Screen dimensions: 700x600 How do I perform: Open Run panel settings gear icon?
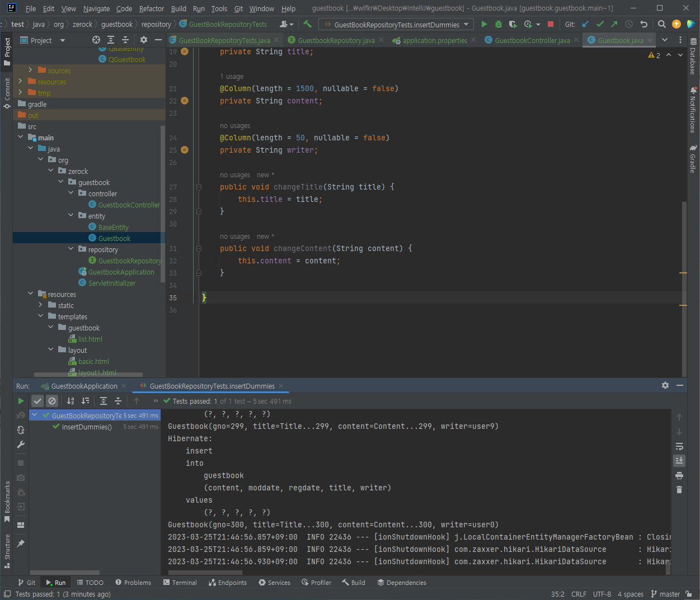click(x=665, y=385)
